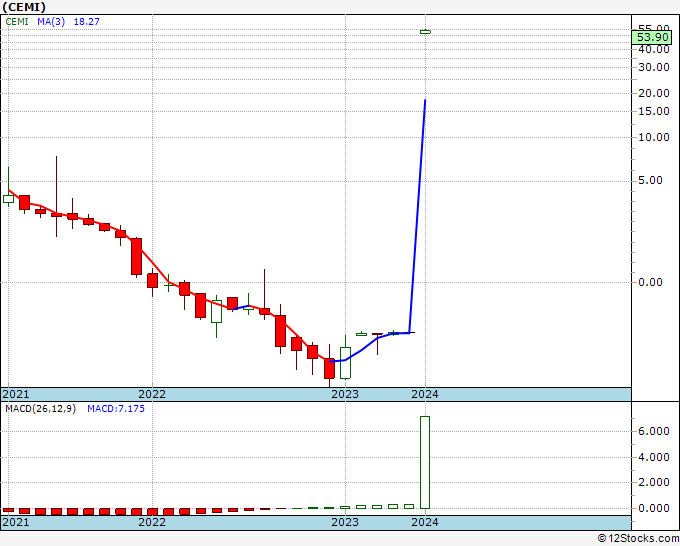This screenshot has height=546, width=680.
Task: Click the tall green 2024 MACD histogram bar
Action: (425, 462)
